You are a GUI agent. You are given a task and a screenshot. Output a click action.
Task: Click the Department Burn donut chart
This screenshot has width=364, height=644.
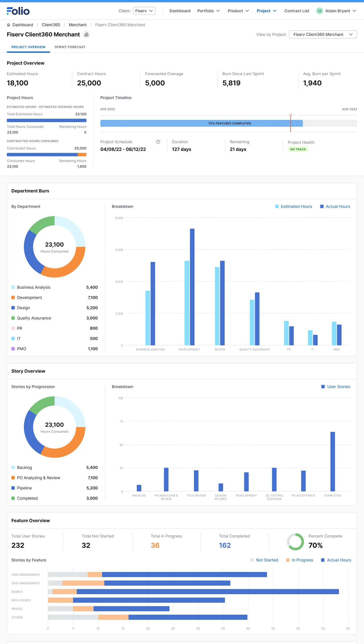click(x=55, y=247)
